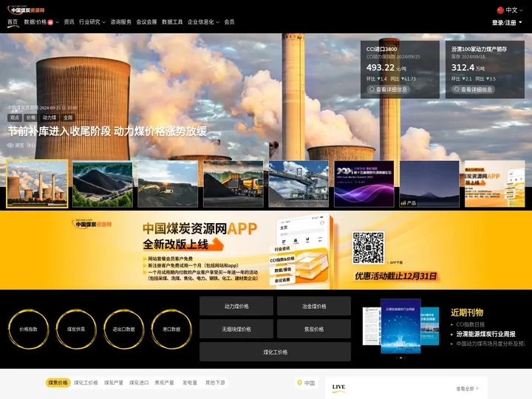
Task: Select the coal pile with trees thumbnail
Action: click(103, 184)
